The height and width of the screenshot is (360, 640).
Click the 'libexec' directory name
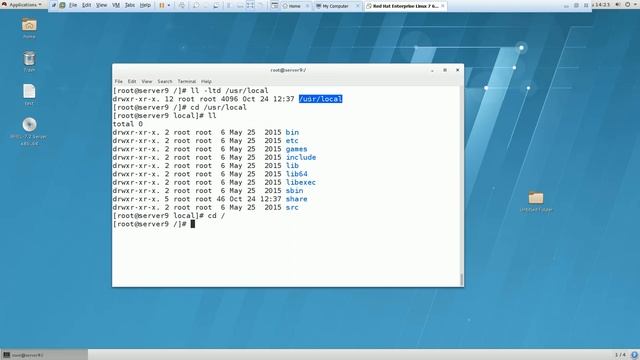301,182
